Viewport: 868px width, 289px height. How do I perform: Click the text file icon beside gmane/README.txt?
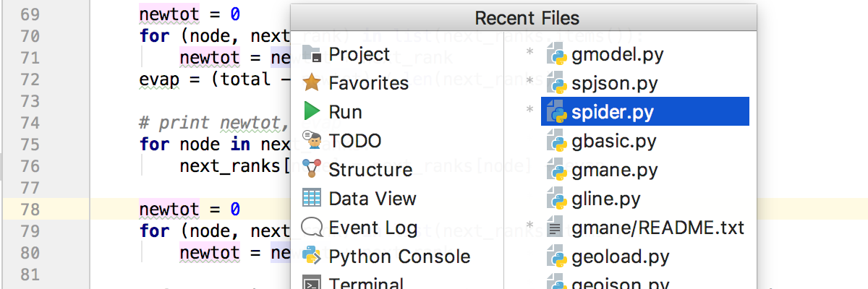tap(556, 228)
